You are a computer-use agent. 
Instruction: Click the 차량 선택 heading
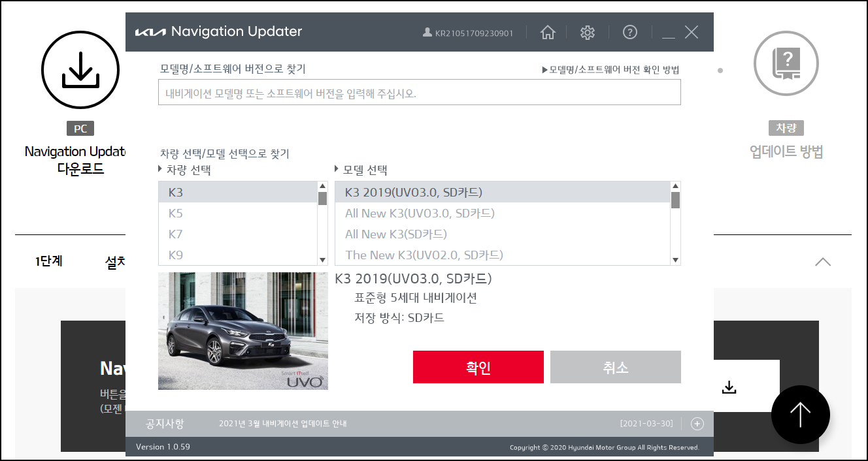[x=189, y=170]
